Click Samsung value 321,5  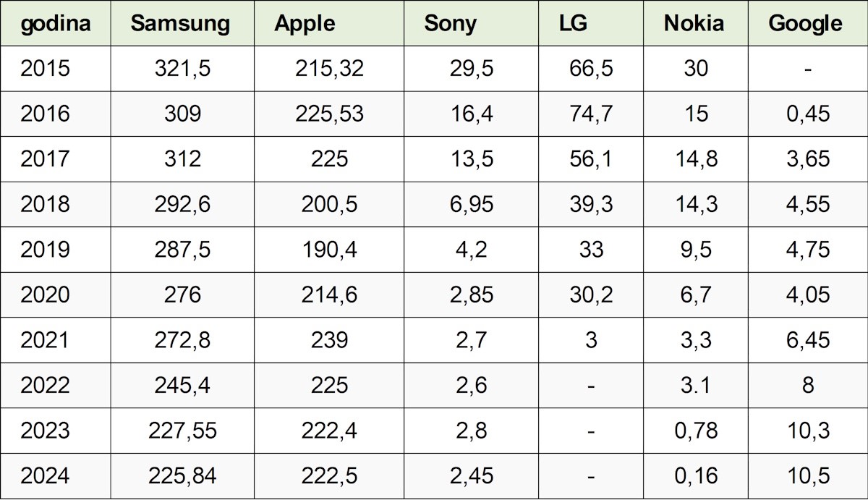coord(182,69)
